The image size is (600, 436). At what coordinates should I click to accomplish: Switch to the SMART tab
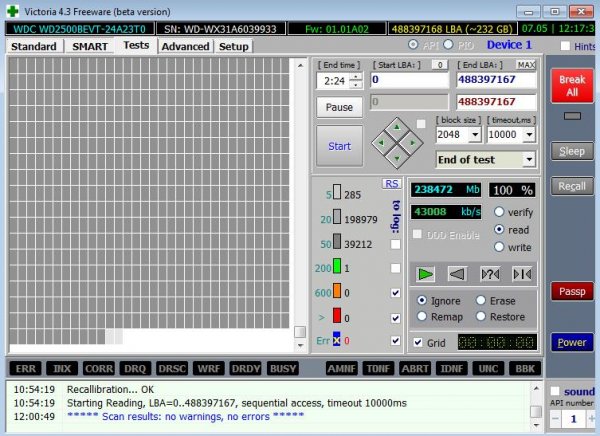[90, 46]
